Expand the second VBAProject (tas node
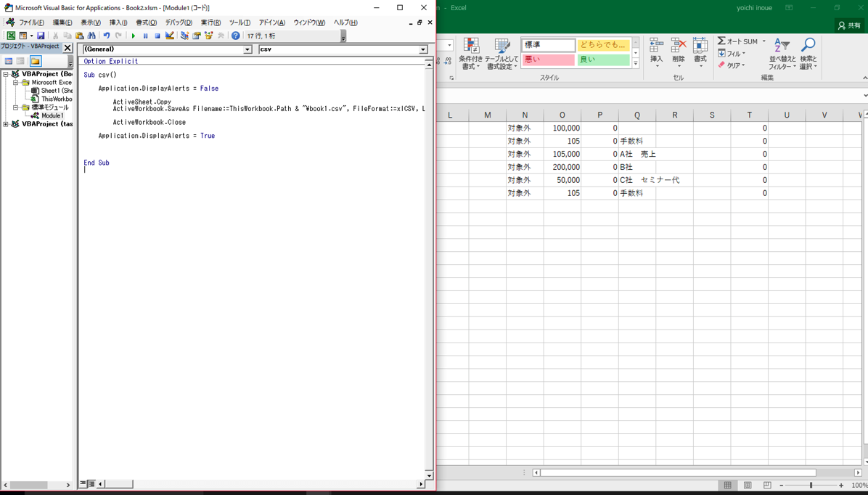Image resolution: width=868 pixels, height=495 pixels. click(6, 124)
